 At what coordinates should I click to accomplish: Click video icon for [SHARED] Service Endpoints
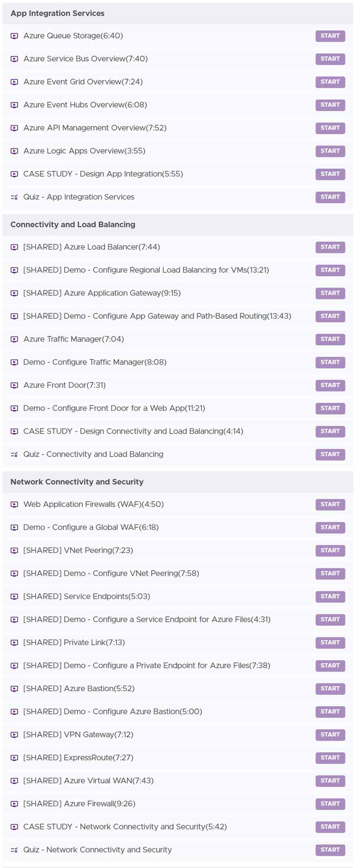coord(15,597)
